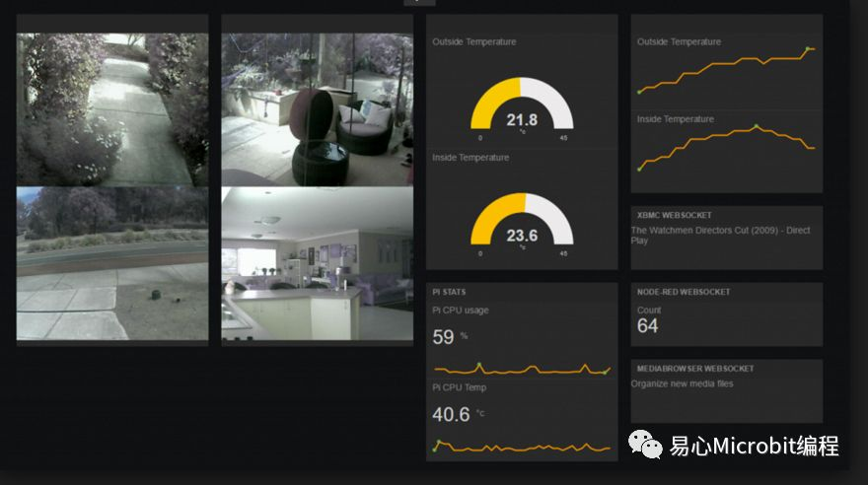Click the Outside Temperature gauge showing 21.8
Screen dimensions: 868x485
click(522, 109)
